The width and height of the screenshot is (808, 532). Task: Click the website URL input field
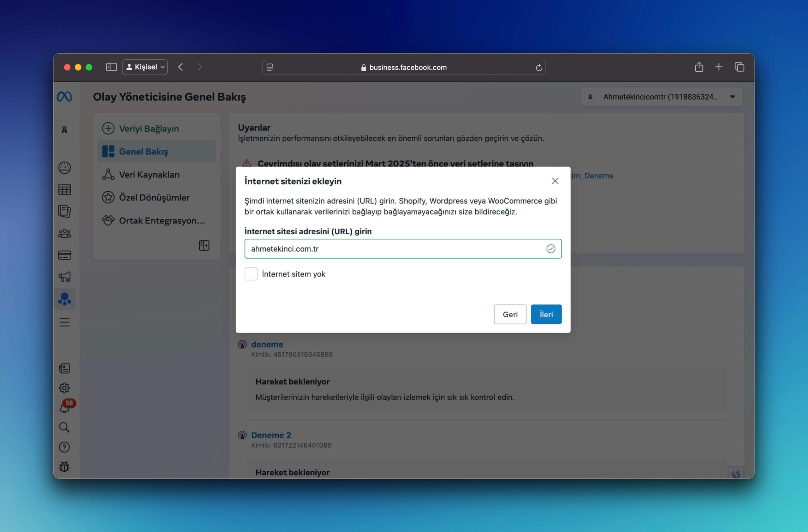[394, 249]
